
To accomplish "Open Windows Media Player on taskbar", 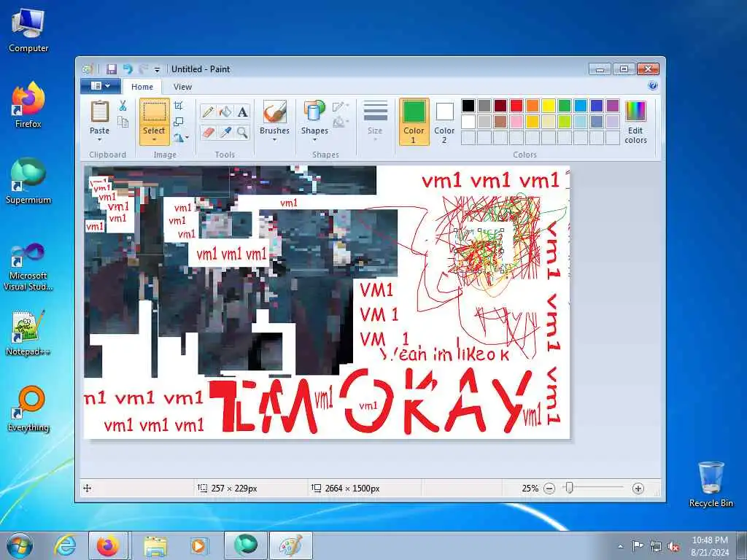I will pos(198,545).
